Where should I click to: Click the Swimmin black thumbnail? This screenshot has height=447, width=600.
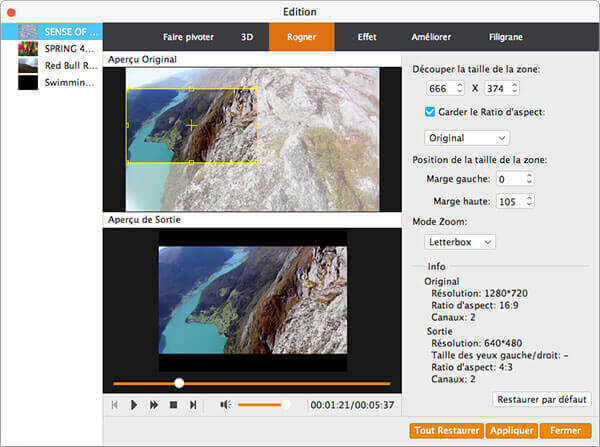click(28, 82)
